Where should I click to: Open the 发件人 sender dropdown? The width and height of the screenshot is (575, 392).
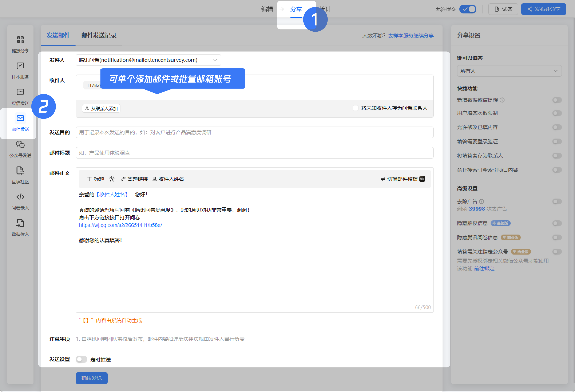148,60
